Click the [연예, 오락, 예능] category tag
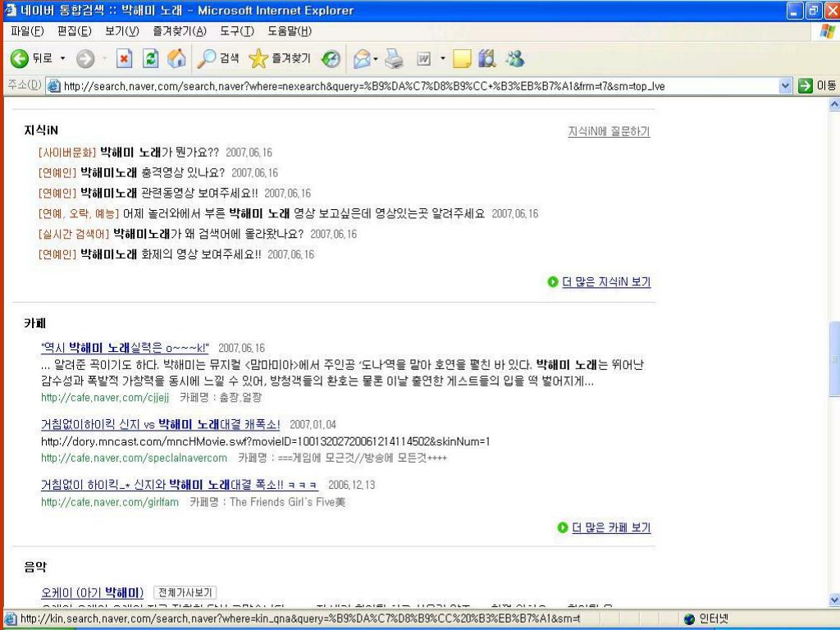The height and width of the screenshot is (630, 840). 78,213
